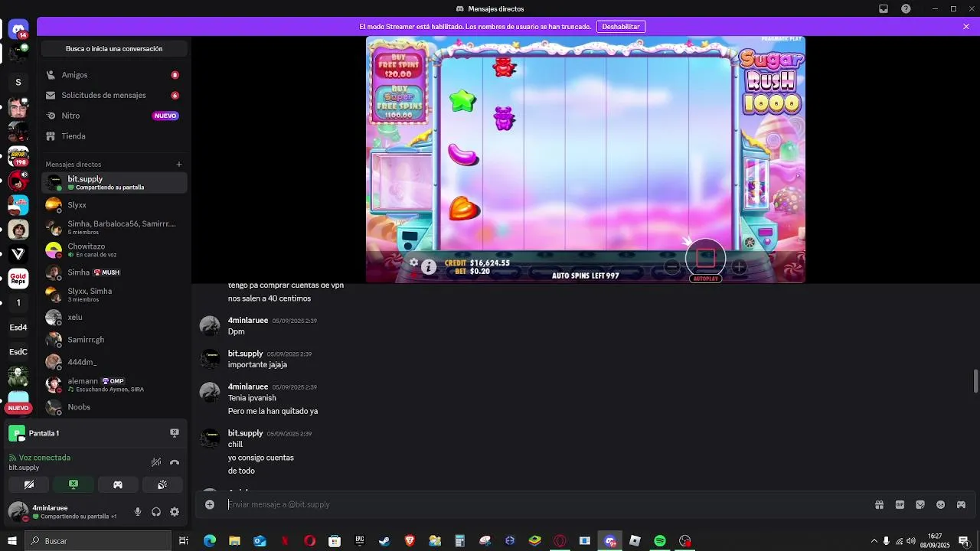The height and width of the screenshot is (551, 980).
Task: Open the xelu direct message
Action: coord(114,318)
